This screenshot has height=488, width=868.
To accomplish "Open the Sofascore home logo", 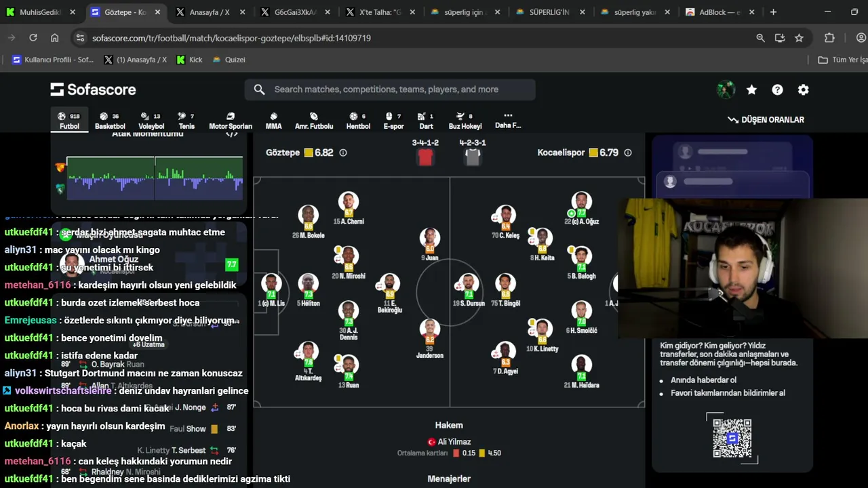I will (x=93, y=89).
